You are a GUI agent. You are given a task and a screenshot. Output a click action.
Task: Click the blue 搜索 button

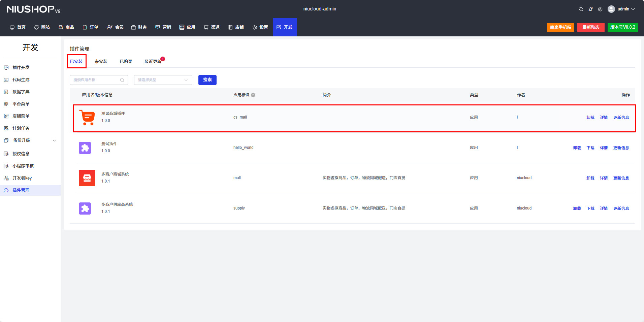pyautogui.click(x=207, y=80)
